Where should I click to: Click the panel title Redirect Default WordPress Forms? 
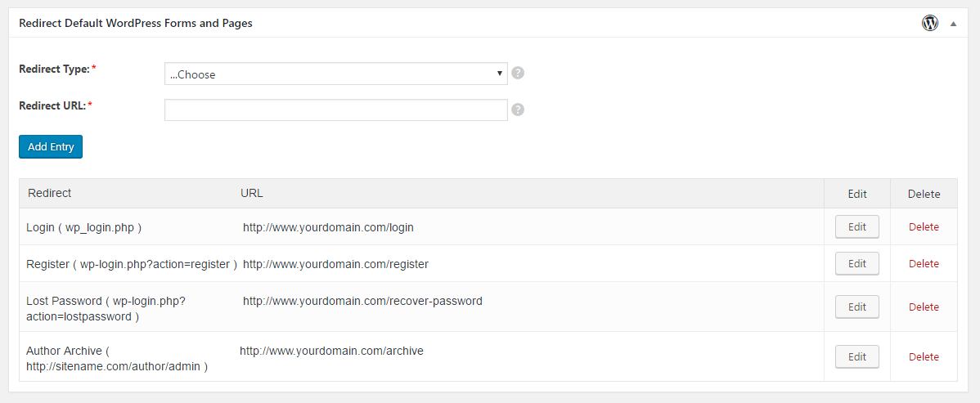(136, 23)
